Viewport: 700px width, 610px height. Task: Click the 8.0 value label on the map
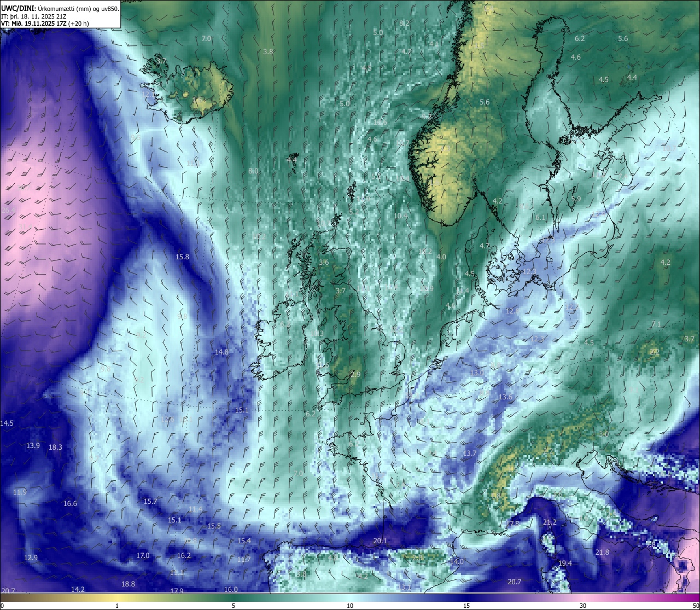pyautogui.click(x=253, y=171)
